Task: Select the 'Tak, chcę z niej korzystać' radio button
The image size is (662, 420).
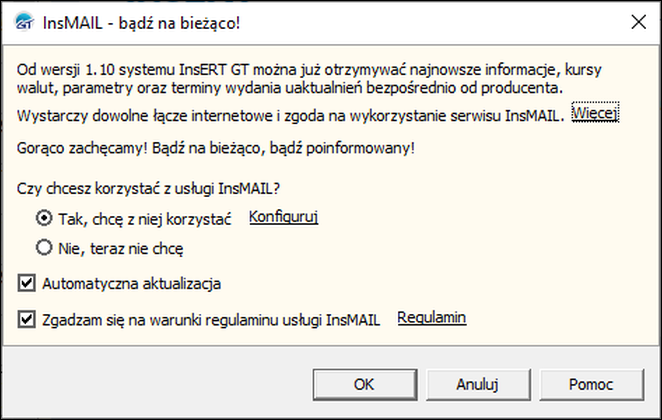Action: (43, 217)
